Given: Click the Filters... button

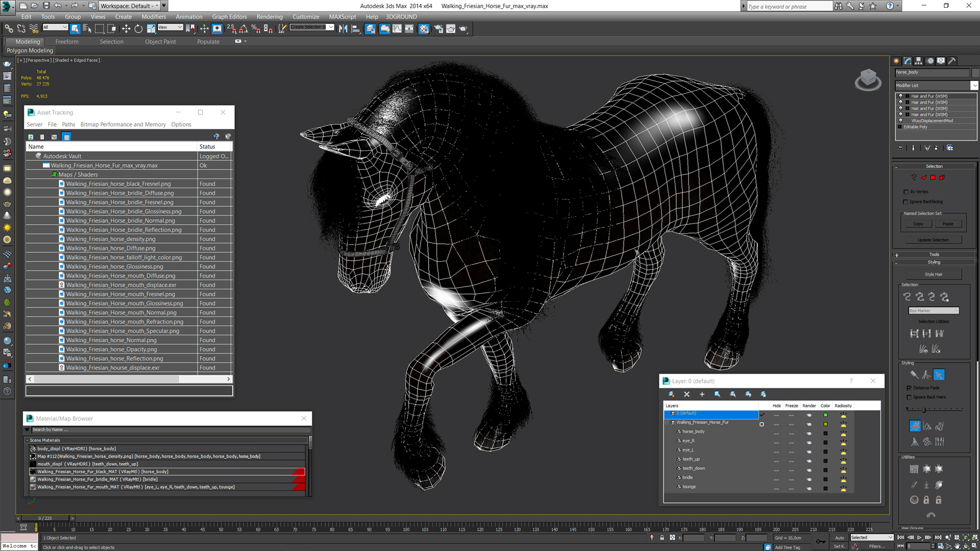Looking at the screenshot, I should click(x=876, y=546).
